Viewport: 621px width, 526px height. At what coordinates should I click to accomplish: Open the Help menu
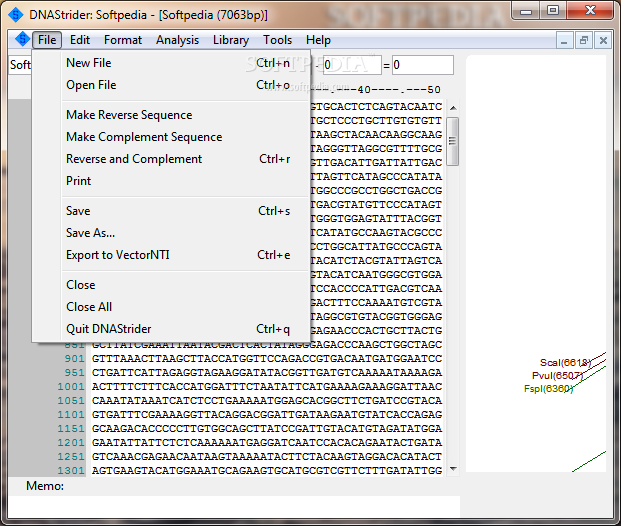[x=318, y=40]
